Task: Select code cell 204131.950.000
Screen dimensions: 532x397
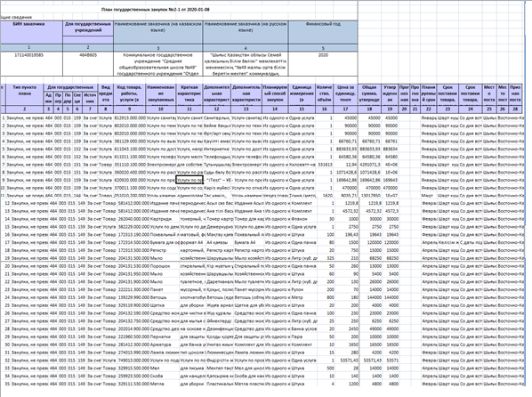Action: [133, 274]
